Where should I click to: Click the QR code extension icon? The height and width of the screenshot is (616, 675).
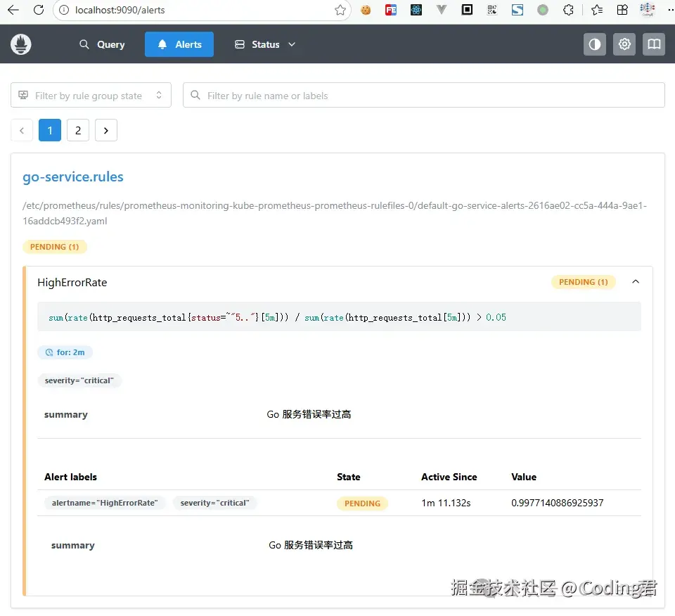pos(492,10)
